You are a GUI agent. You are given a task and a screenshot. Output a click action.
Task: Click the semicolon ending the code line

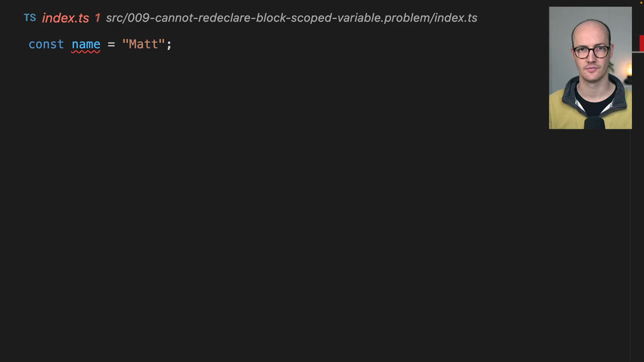(x=170, y=44)
